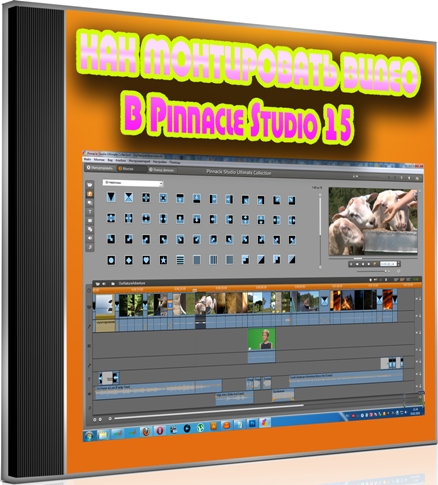Click the audio icon in timeline toolbar
The width and height of the screenshot is (438, 485).
pos(104,284)
